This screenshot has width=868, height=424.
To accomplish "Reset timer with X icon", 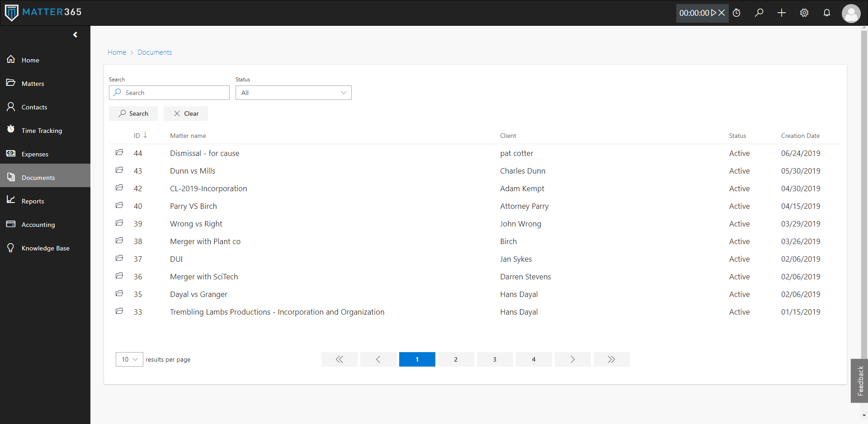I will click(x=722, y=13).
